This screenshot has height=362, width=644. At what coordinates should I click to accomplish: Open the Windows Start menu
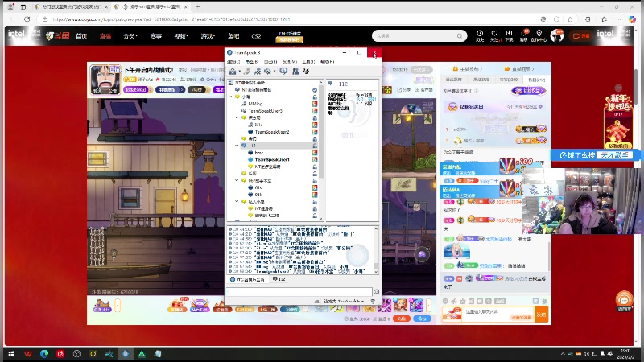tap(11, 354)
